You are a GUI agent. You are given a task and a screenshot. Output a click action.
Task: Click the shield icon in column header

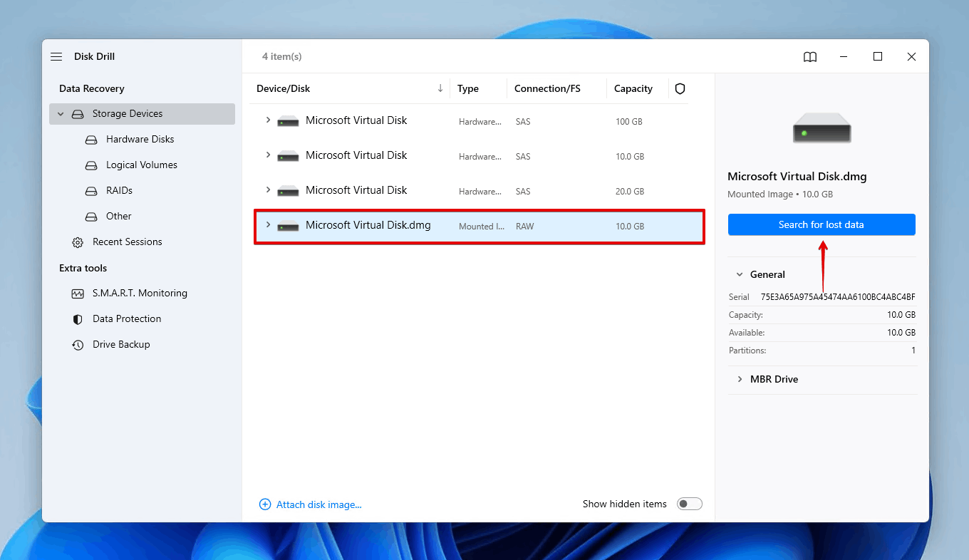[680, 88]
